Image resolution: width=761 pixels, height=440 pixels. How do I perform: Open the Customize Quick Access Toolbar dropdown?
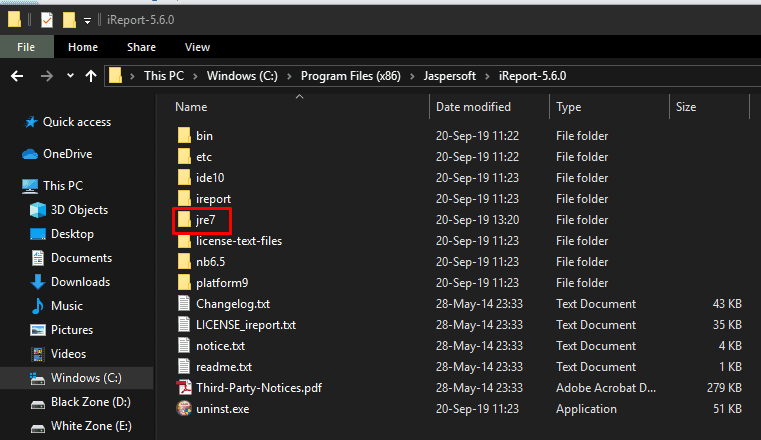tap(87, 20)
